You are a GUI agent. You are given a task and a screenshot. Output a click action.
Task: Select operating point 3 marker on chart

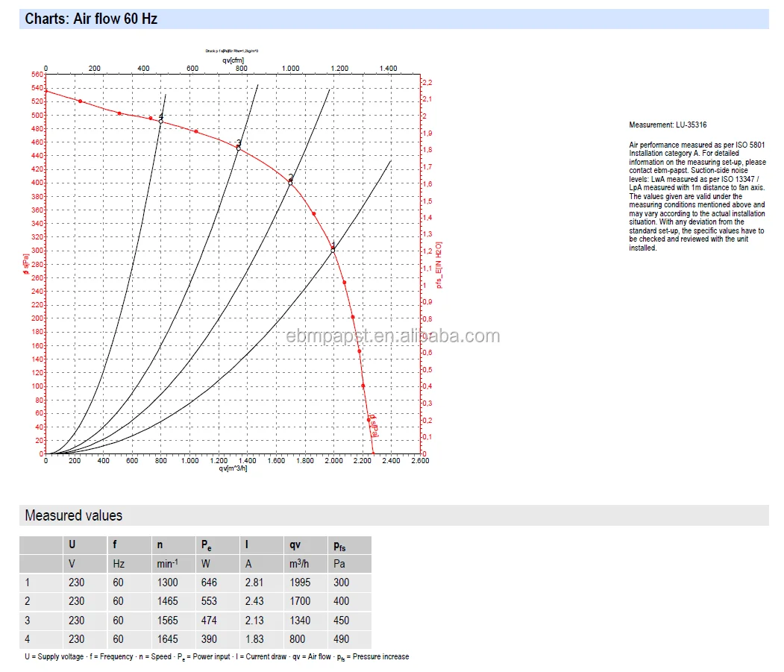[238, 148]
